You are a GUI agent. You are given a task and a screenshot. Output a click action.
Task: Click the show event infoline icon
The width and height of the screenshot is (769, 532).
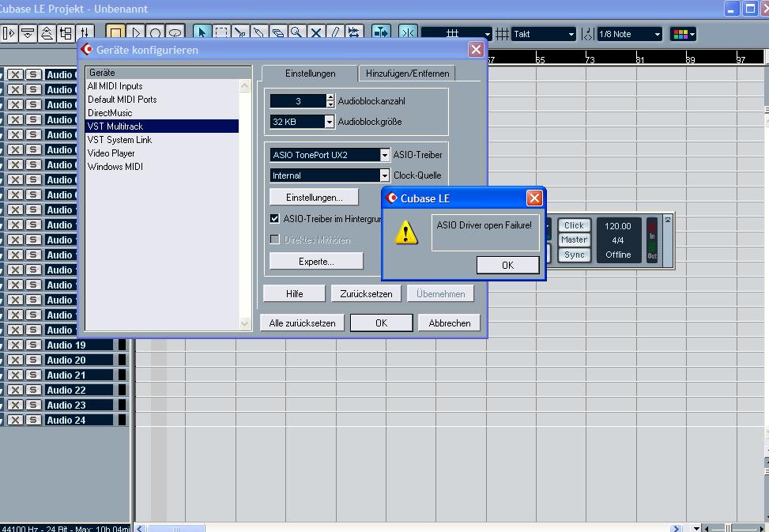click(28, 33)
